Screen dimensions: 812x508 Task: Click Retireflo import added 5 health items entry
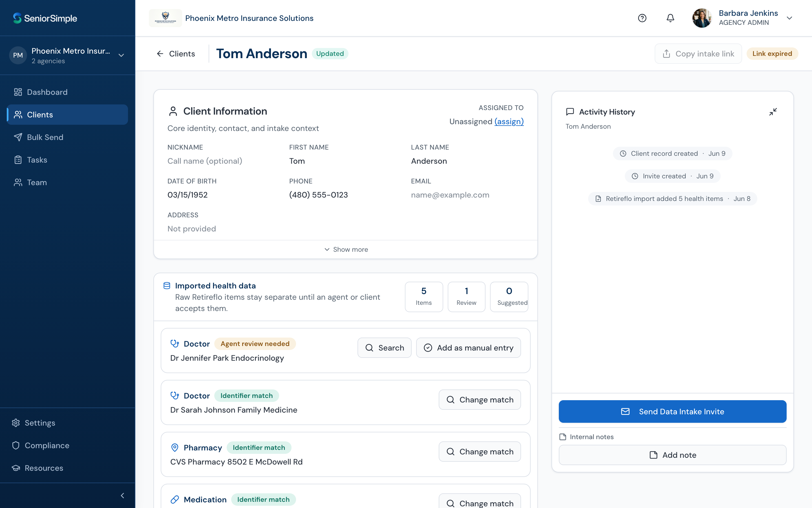click(x=672, y=199)
